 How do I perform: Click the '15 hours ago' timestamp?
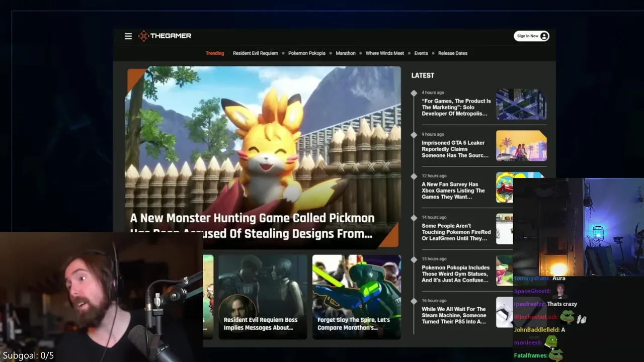click(434, 259)
